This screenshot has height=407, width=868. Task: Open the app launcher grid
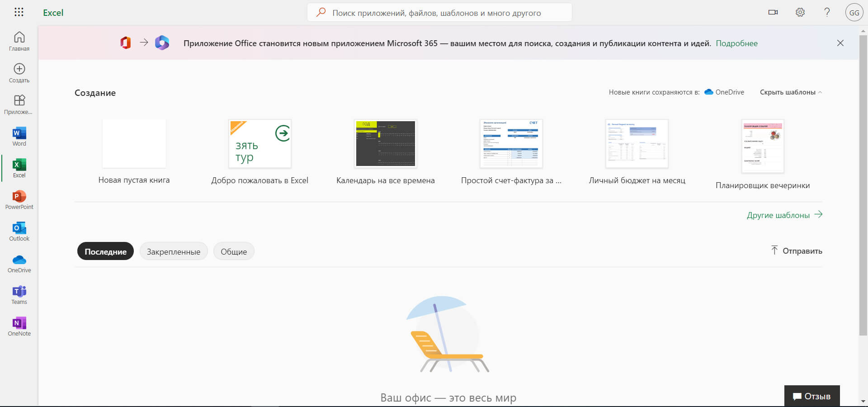pyautogui.click(x=19, y=12)
